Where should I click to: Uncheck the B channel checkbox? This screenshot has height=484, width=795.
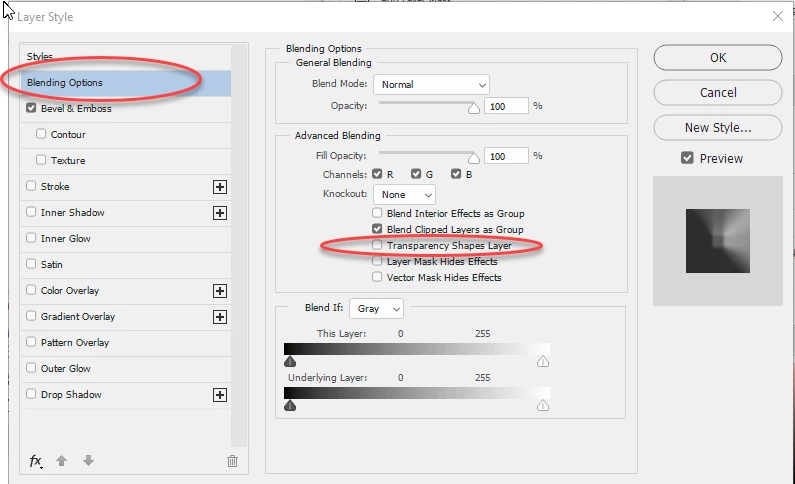[x=456, y=174]
